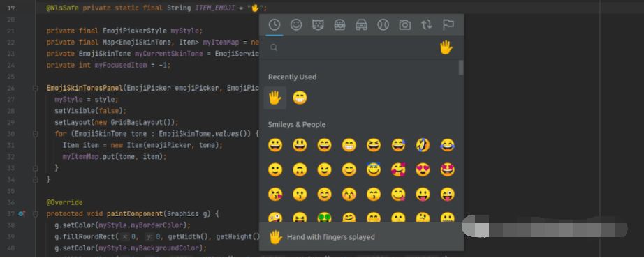This screenshot has width=644, height=258.
Task: Insert star-struck face emoji
Action: [448, 170]
